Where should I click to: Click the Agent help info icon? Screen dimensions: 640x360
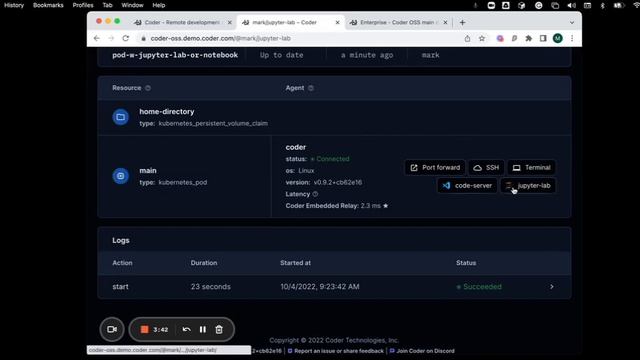(x=311, y=88)
